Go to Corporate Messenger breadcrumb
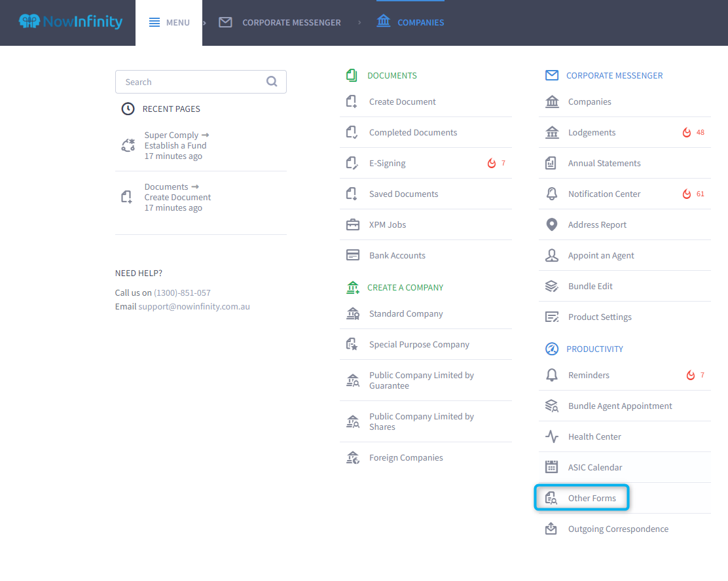Screen dimensions: 728x581 point(280,22)
